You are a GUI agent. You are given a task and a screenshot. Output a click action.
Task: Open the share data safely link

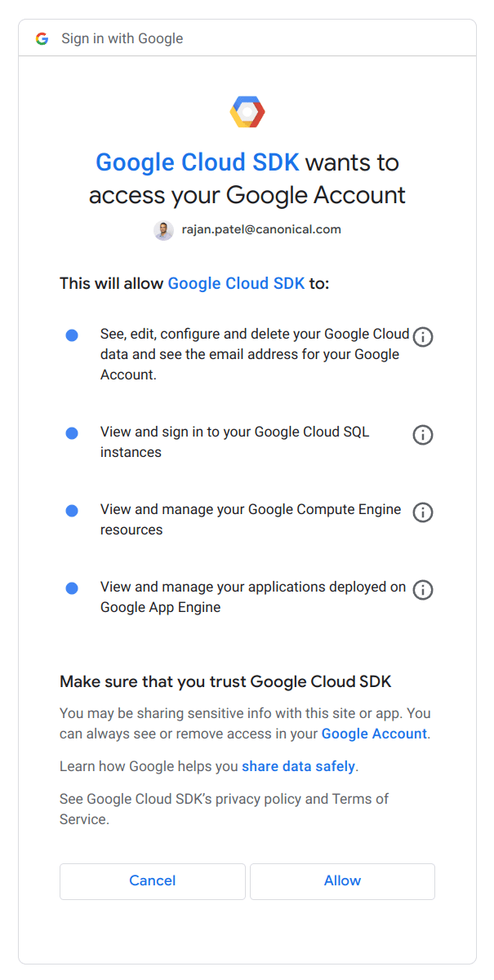click(298, 766)
